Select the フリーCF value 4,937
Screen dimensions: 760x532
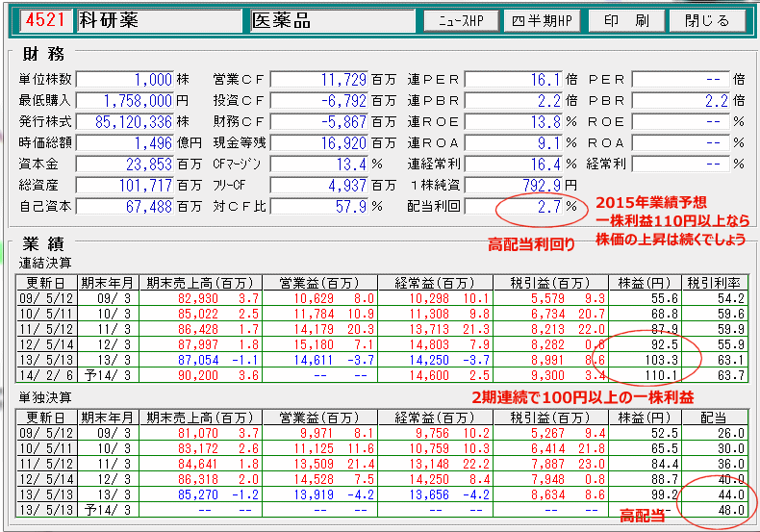[319, 185]
